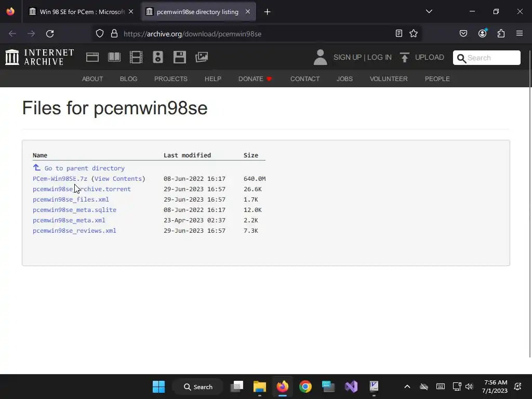Open Google Chrome from taskbar
This screenshot has width=532, height=399.
pyautogui.click(x=305, y=387)
